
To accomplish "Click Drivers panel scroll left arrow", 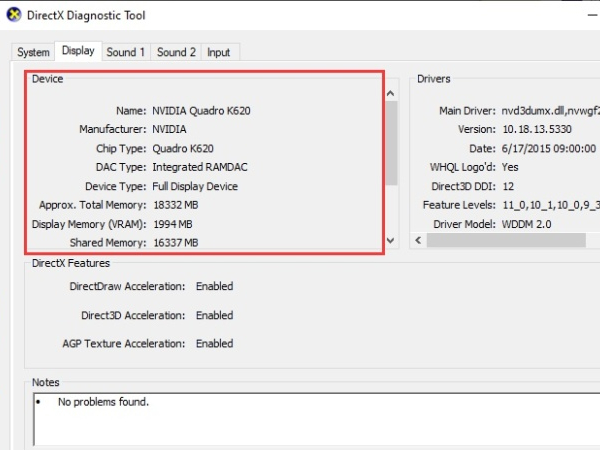I will click(x=418, y=241).
